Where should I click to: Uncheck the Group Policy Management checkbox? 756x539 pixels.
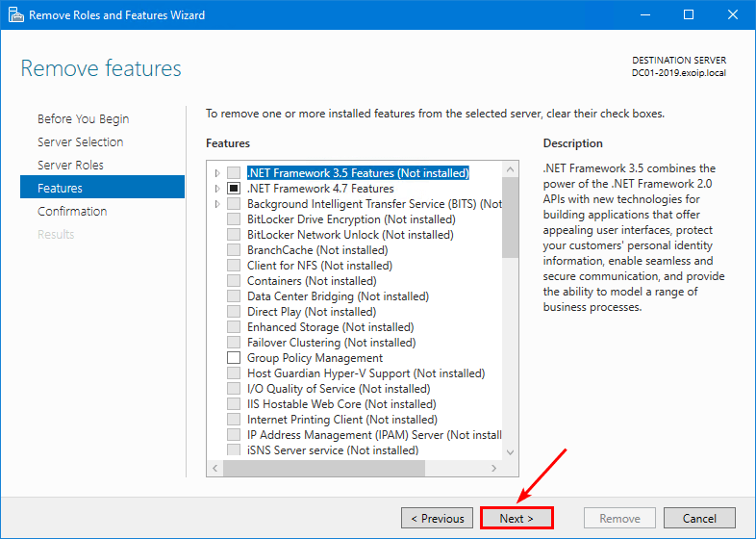pos(234,358)
